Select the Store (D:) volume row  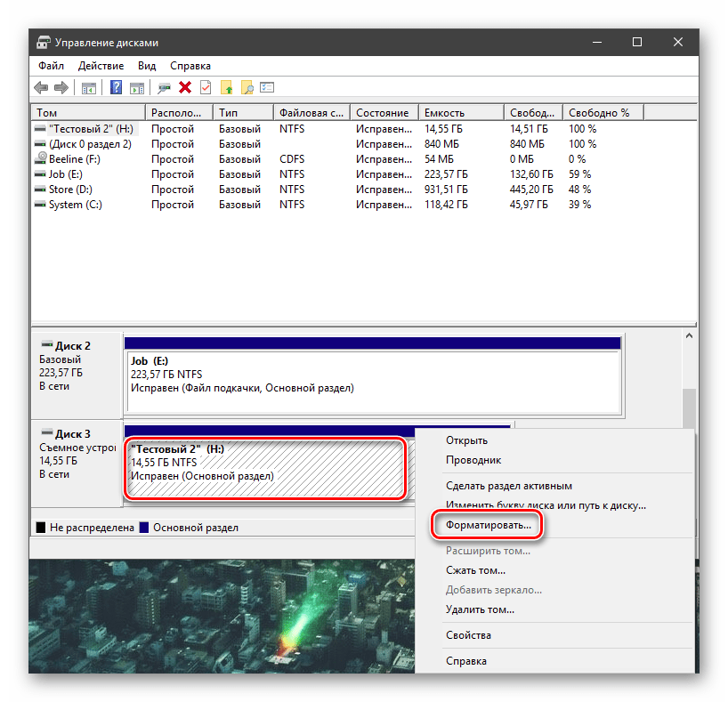[x=364, y=190]
